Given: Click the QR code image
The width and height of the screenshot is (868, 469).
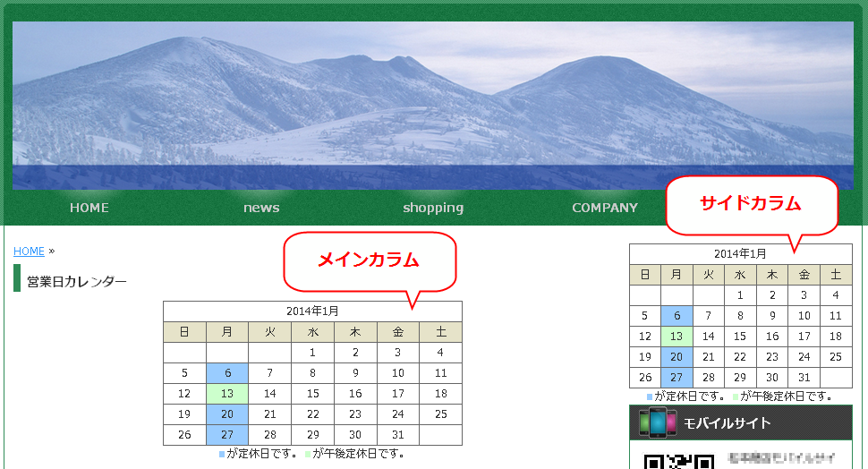Looking at the screenshot, I should [x=678, y=461].
